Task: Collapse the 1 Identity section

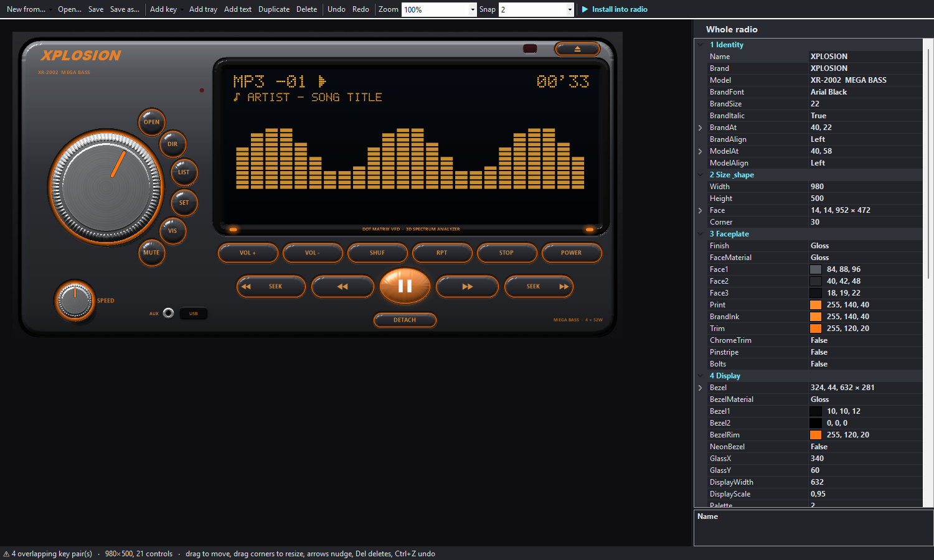Action: [x=700, y=45]
